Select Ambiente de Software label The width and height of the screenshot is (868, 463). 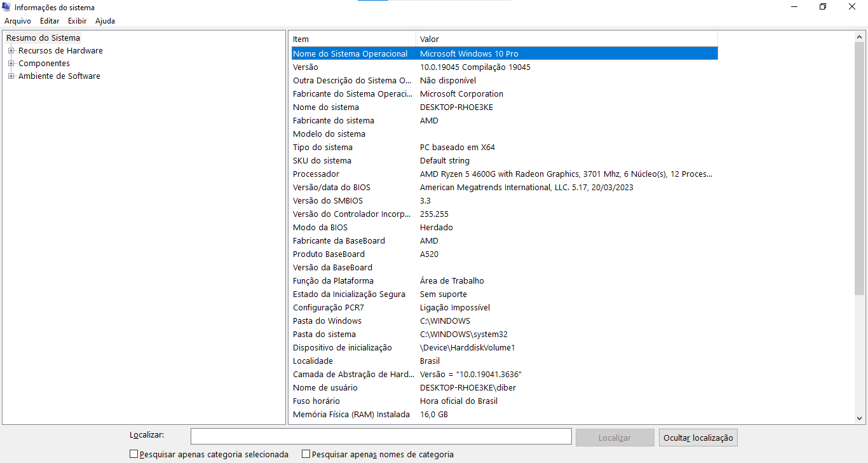pyautogui.click(x=59, y=76)
